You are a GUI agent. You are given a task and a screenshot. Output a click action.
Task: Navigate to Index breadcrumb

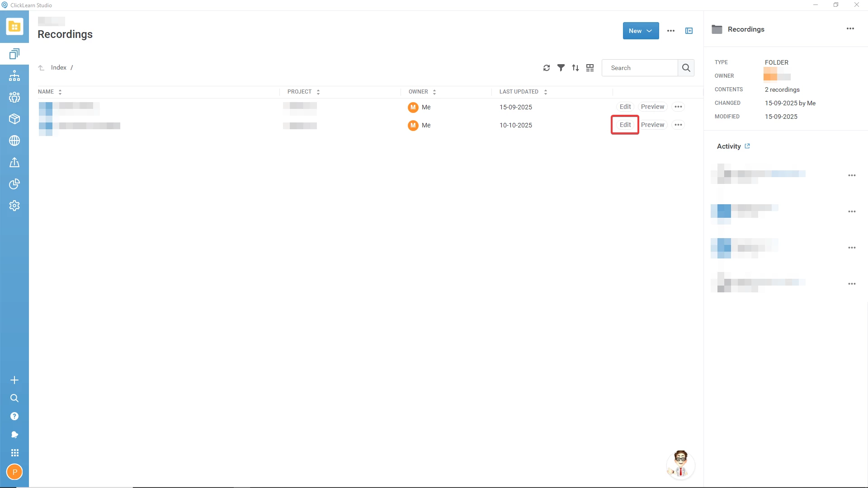click(x=58, y=67)
